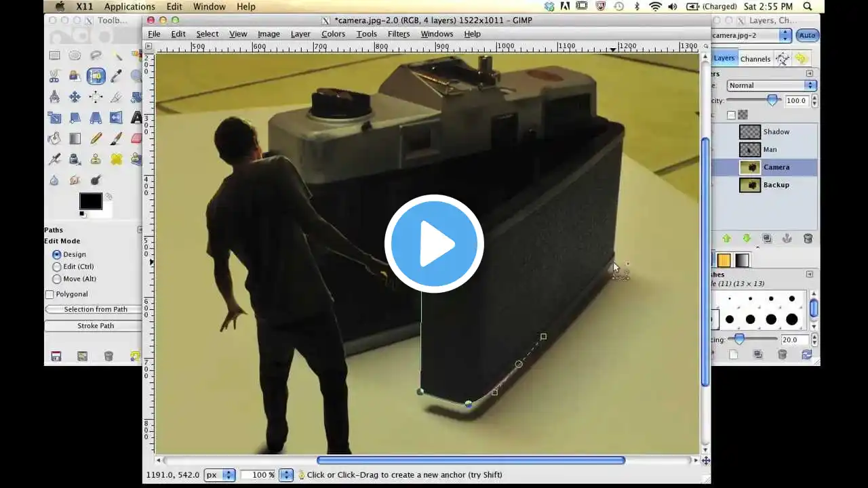Screen dimensions: 868x488
Task: Click the Selection from Path button
Action: click(x=95, y=309)
